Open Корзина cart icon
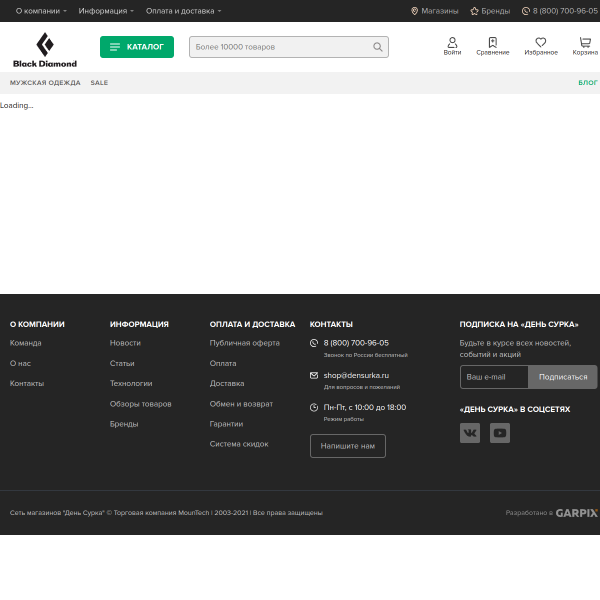The width and height of the screenshot is (600, 600). pyautogui.click(x=585, y=46)
